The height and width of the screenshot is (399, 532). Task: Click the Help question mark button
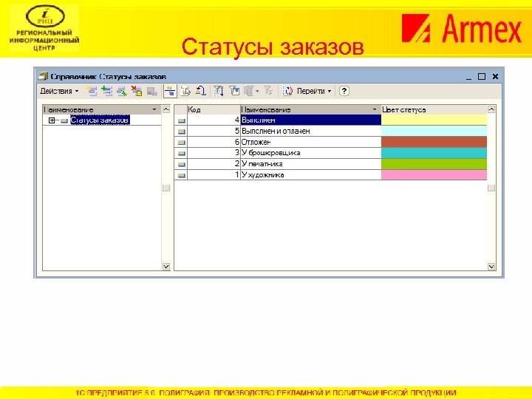[344, 91]
